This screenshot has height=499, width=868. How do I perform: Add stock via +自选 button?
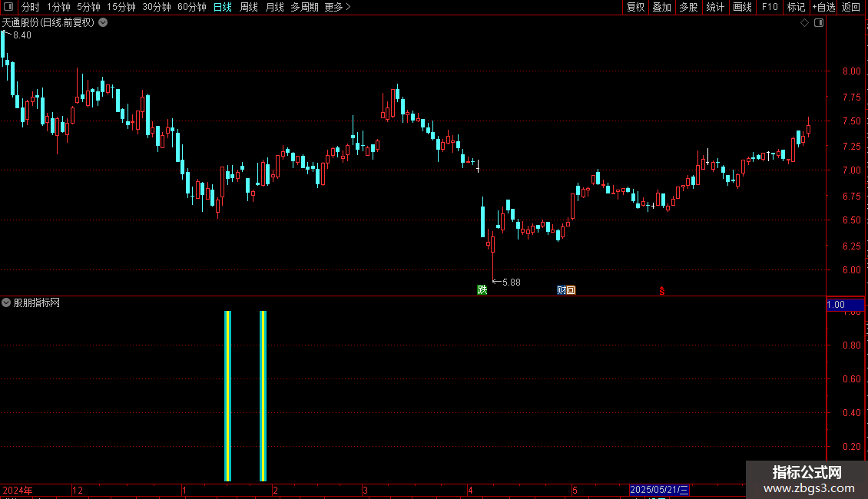pyautogui.click(x=823, y=7)
